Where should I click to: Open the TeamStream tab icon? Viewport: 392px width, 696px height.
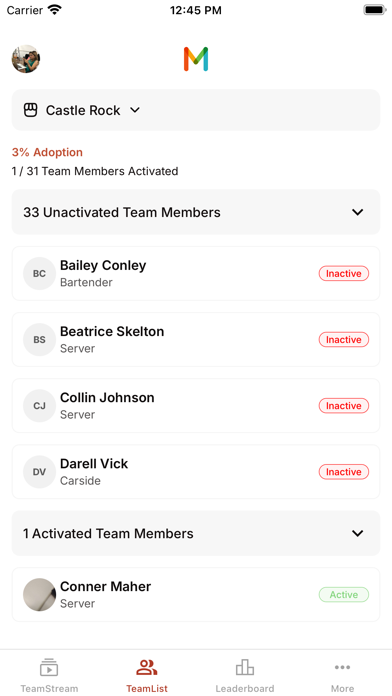49,667
